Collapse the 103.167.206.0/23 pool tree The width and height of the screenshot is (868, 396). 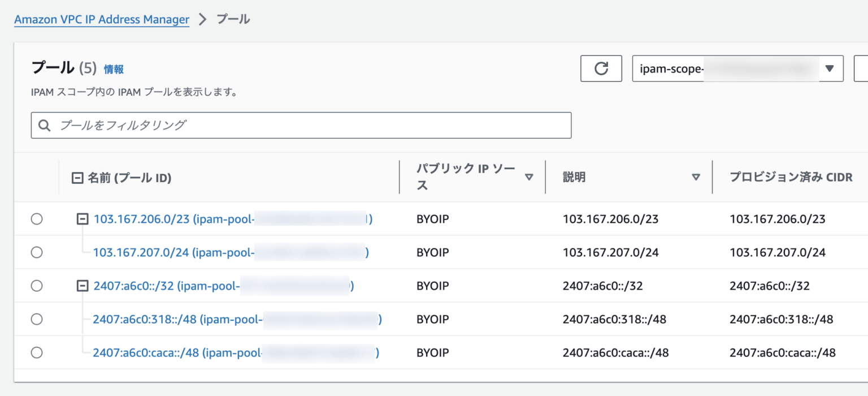(x=82, y=219)
